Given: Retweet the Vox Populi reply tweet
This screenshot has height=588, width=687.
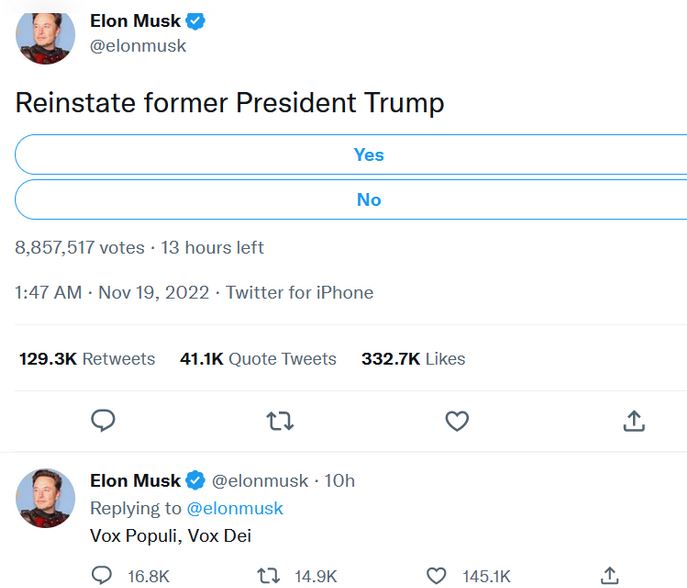Looking at the screenshot, I should coord(268,575).
